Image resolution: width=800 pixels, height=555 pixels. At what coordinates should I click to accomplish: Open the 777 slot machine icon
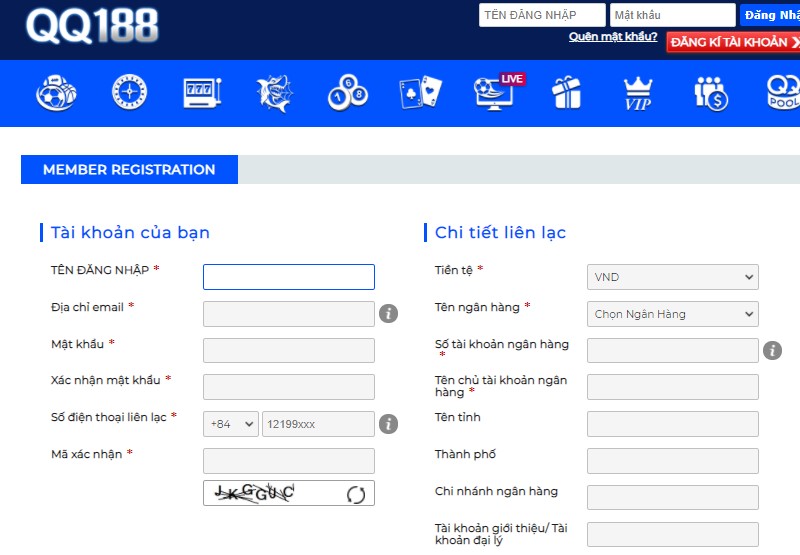coord(202,93)
